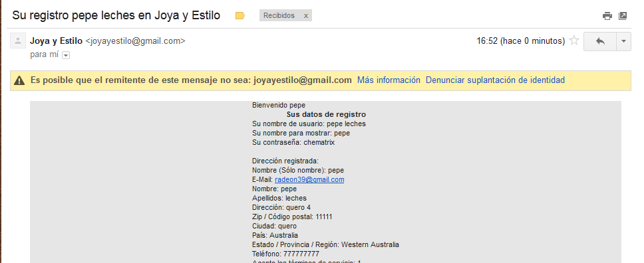
Task: Open the message in a new window
Action: 623,16
